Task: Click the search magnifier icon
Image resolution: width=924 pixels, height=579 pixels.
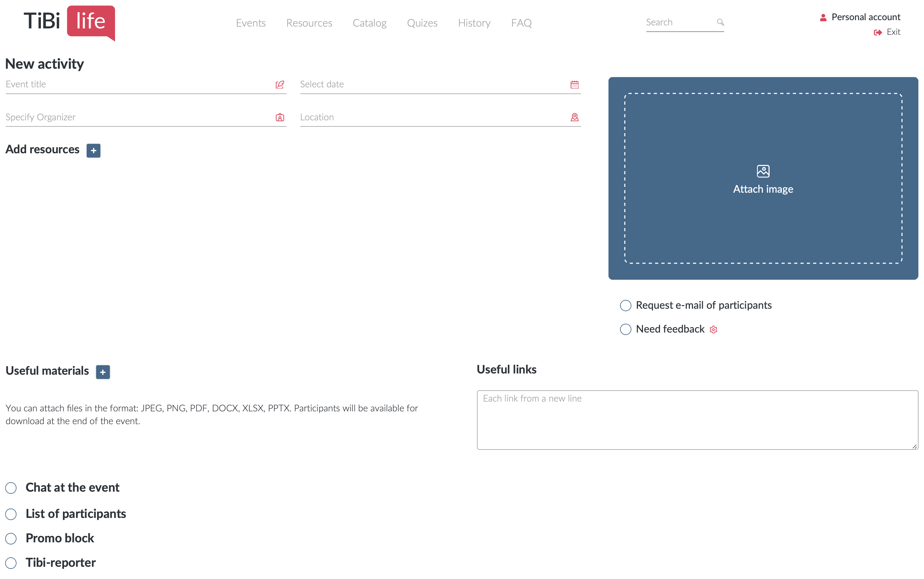Action: tap(721, 22)
